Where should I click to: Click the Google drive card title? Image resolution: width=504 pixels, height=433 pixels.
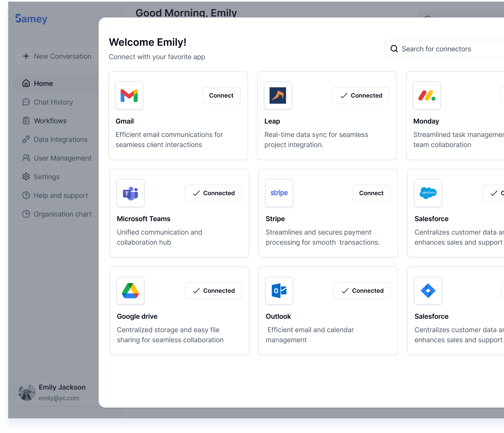click(x=137, y=316)
